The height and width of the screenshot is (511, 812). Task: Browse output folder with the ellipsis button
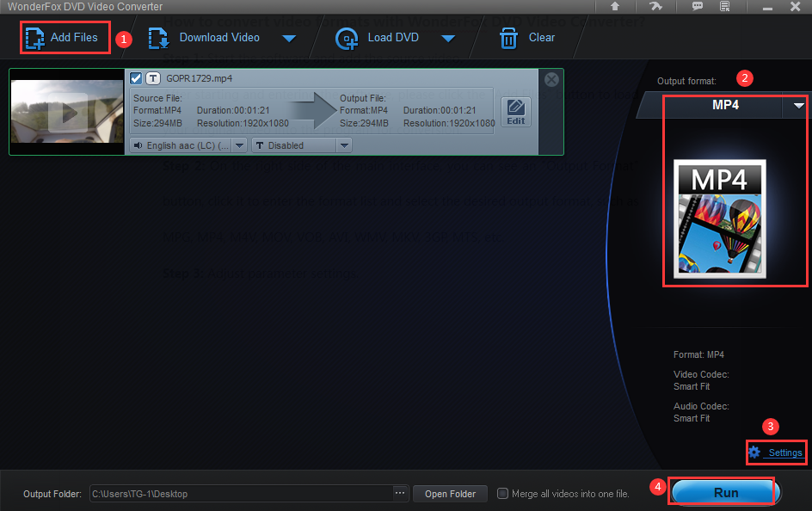[400, 494]
